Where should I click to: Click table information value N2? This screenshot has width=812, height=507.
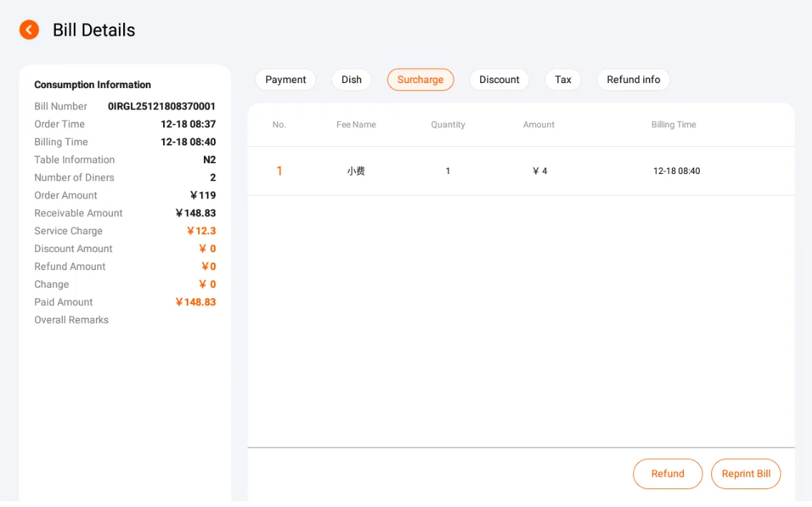pos(209,160)
